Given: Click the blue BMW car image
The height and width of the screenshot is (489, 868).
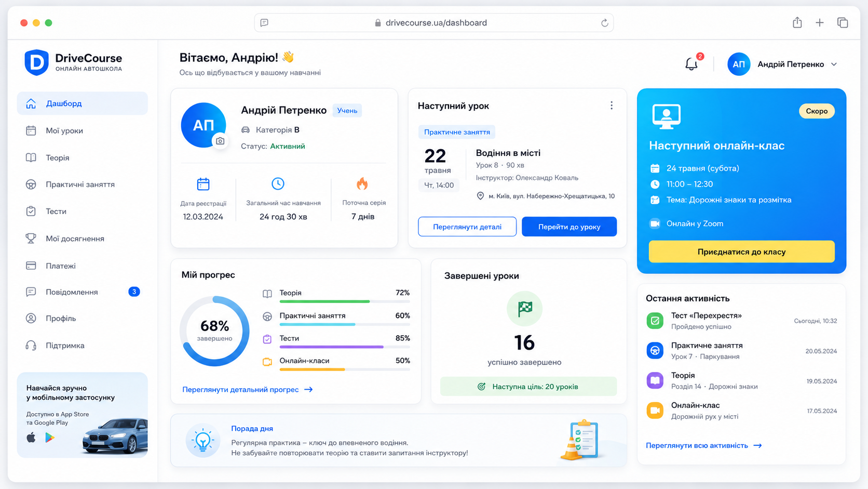Looking at the screenshot, I should [x=115, y=436].
